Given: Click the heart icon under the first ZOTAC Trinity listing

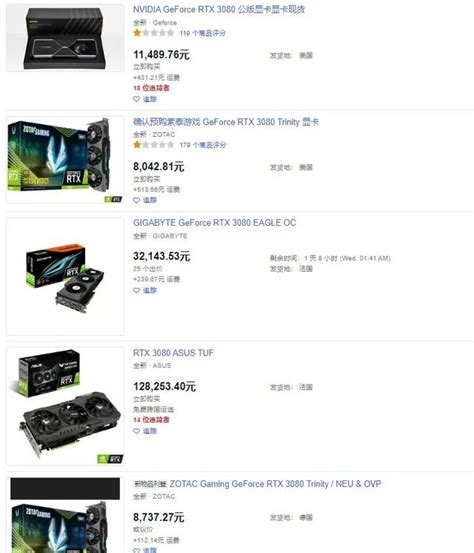Looking at the screenshot, I should (136, 200).
